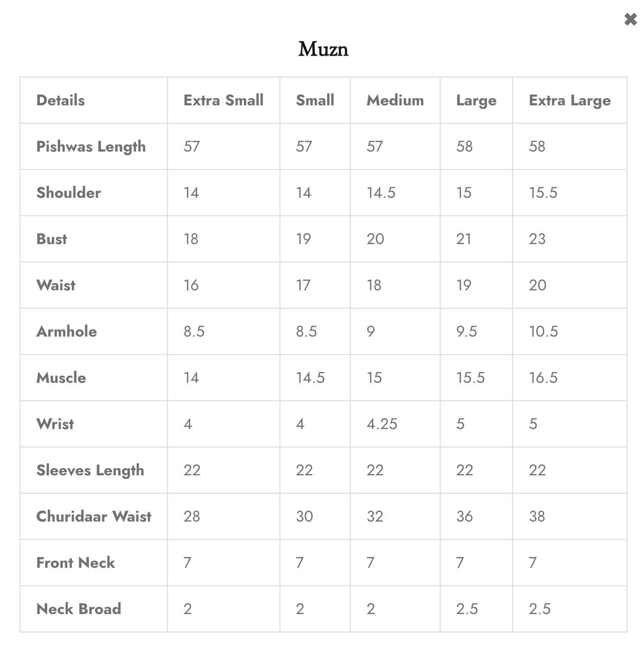
Task: Click the Front Neck row label
Action: coord(75,563)
